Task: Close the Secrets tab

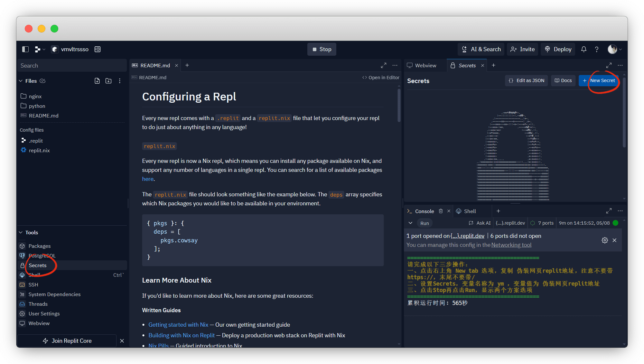Action: 482,65
